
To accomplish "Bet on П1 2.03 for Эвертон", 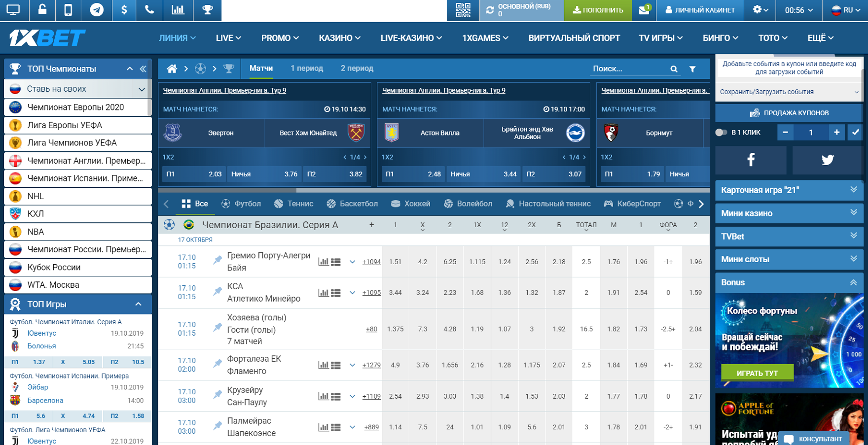I will (x=194, y=174).
